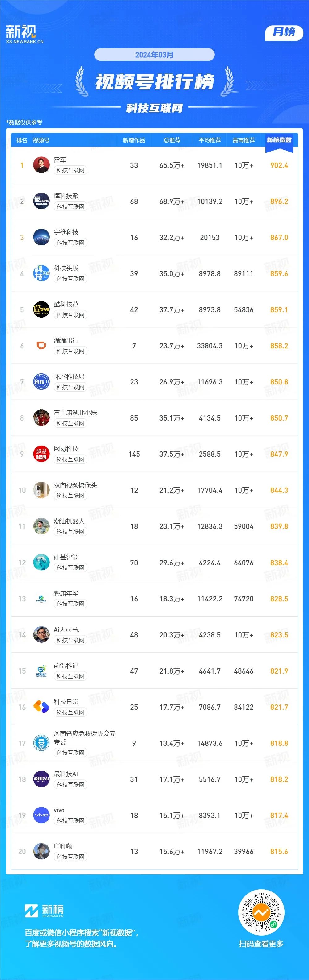Click the 雷军 account avatar
The image size is (309, 980).
click(41, 165)
